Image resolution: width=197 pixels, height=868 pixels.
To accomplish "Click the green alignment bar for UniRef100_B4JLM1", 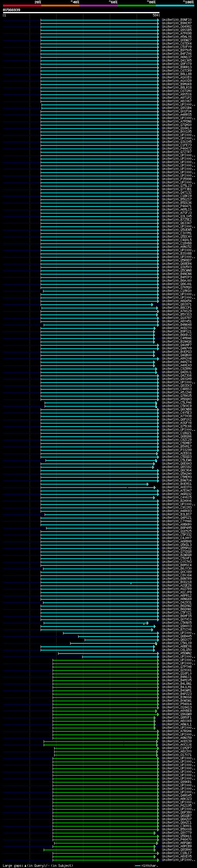I will (106, 687).
